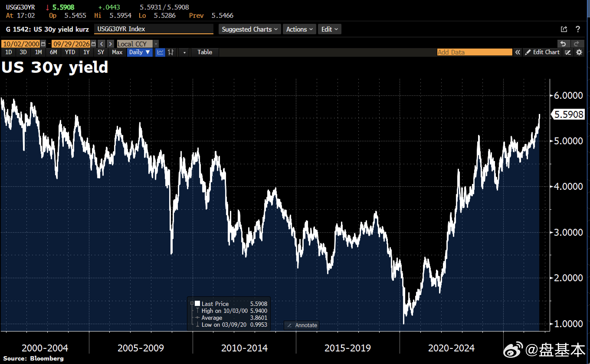The width and height of the screenshot is (590, 364).
Task: Click the Average 3.8601 legend row
Action: (x=231, y=318)
